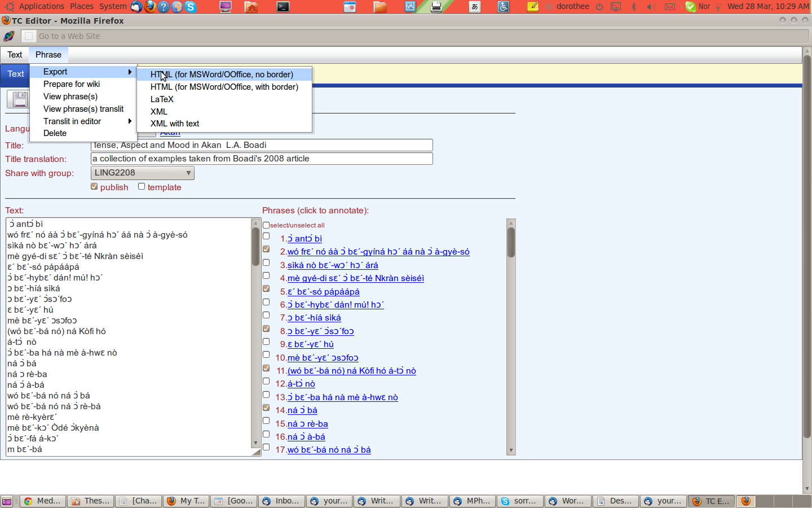
Task: Open the Share with group LING2208 dropdown
Action: coord(142,173)
